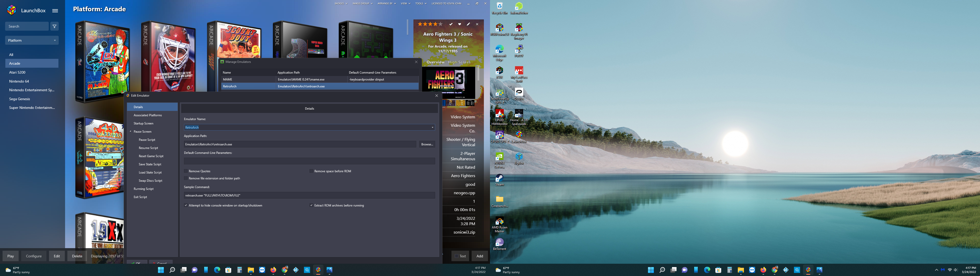The image size is (980, 276).
Task: Expand the Tools menu
Action: [x=421, y=3]
